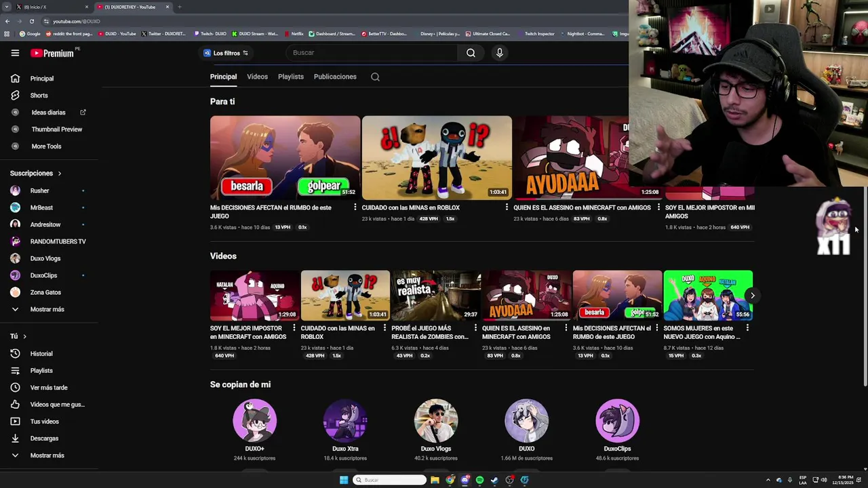
Task: Close the Inicio / X browser tab
Action: (x=86, y=7)
